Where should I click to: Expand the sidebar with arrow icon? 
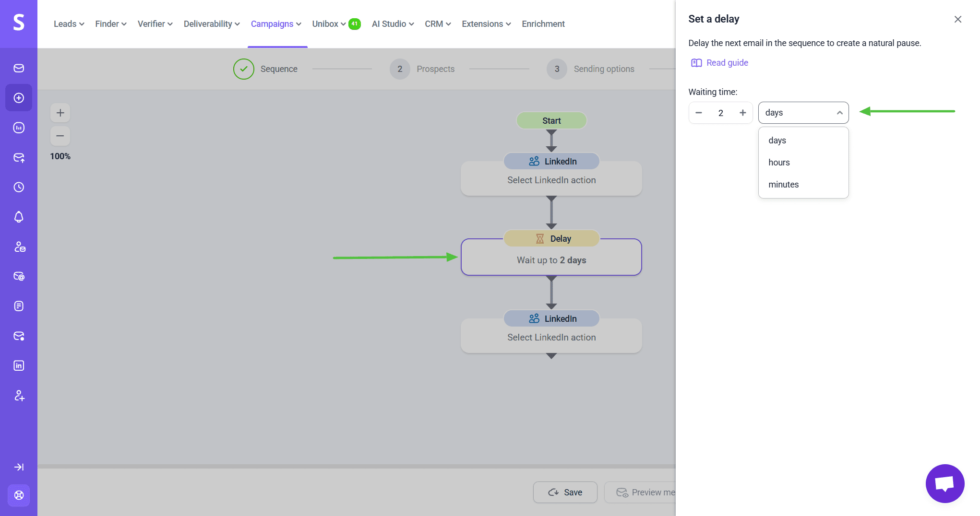(x=19, y=467)
